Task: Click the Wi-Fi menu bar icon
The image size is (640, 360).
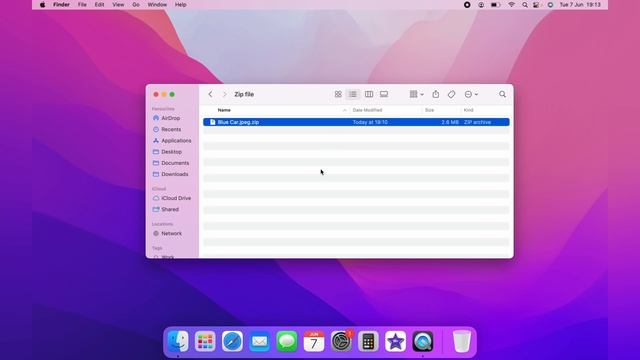Action: 511,5
